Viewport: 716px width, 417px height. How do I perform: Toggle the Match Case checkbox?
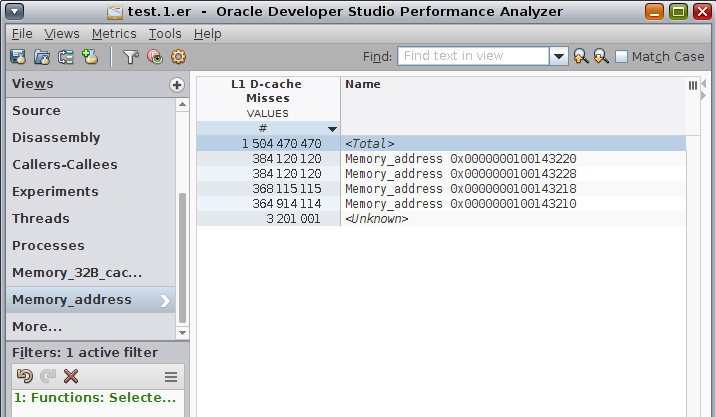click(621, 57)
